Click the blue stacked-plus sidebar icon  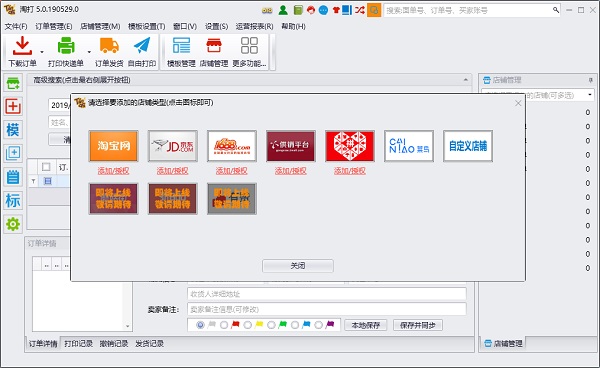pyautogui.click(x=13, y=153)
